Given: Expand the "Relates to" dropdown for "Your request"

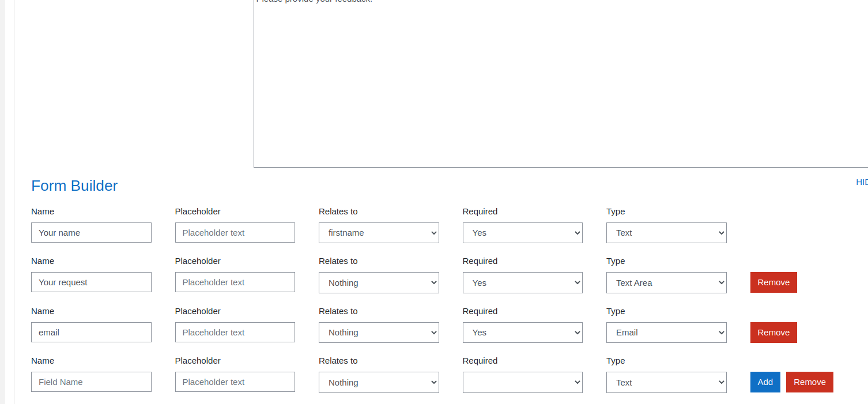Looking at the screenshot, I should [x=378, y=282].
